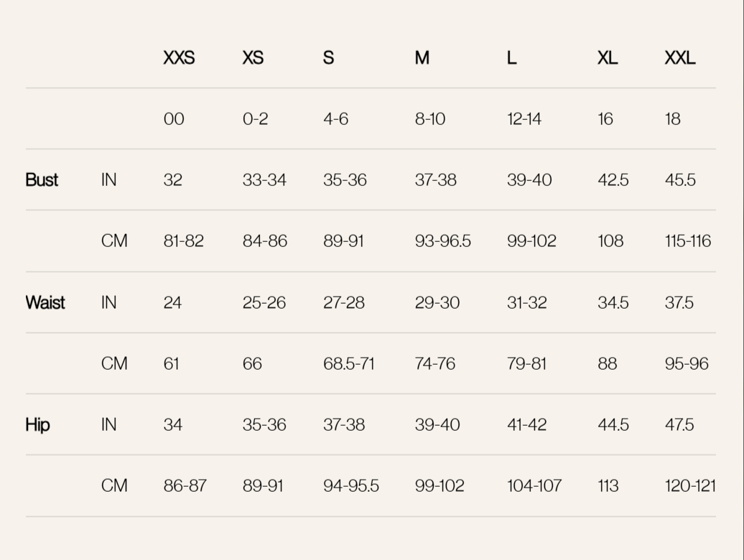Select the Hip row label
The width and height of the screenshot is (744, 560).
(x=38, y=425)
